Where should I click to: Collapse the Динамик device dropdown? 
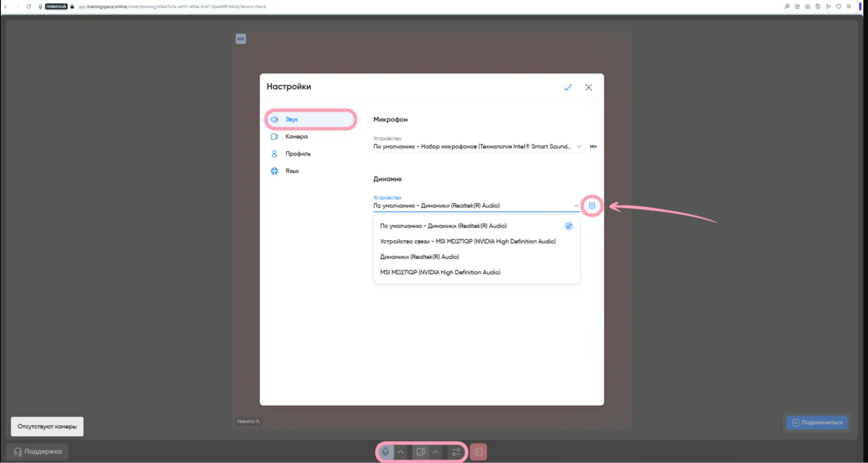pyautogui.click(x=576, y=206)
